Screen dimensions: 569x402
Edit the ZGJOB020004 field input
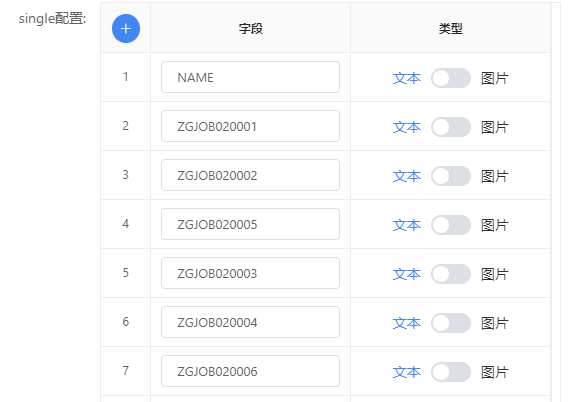point(250,322)
